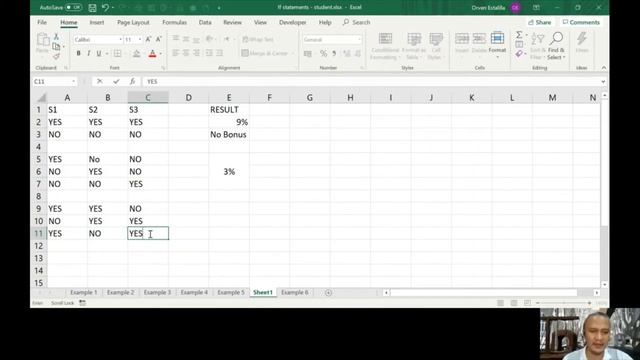This screenshot has height=360, width=640.
Task: Increase font size with larger A icon
Action: tap(149, 39)
